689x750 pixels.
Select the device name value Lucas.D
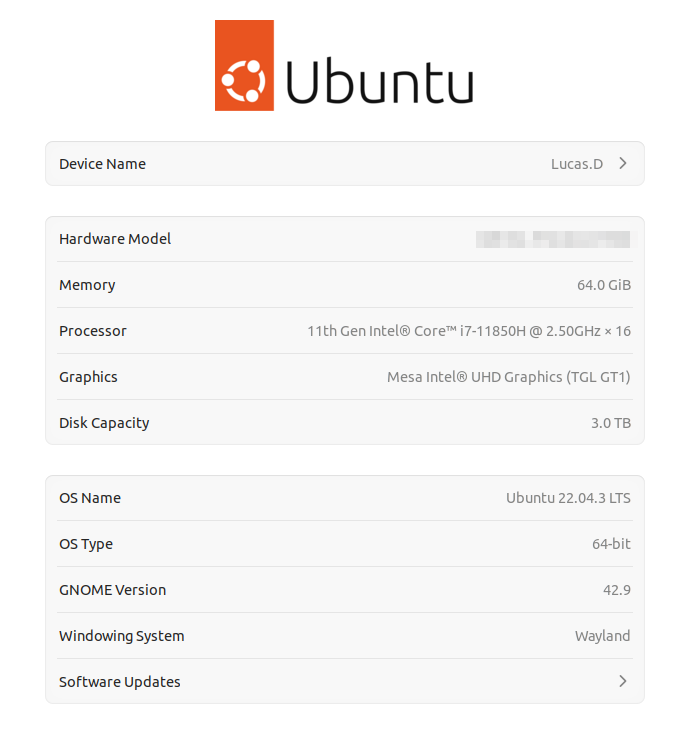tap(577, 164)
